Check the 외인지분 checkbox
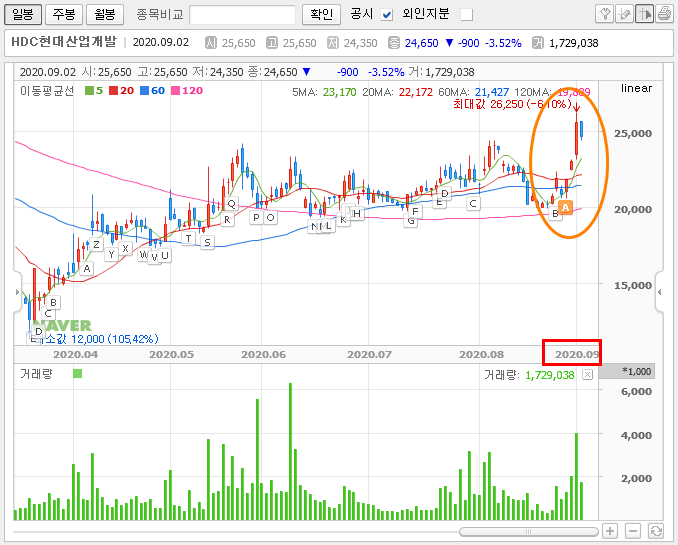The width and height of the screenshot is (678, 545). pyautogui.click(x=467, y=15)
